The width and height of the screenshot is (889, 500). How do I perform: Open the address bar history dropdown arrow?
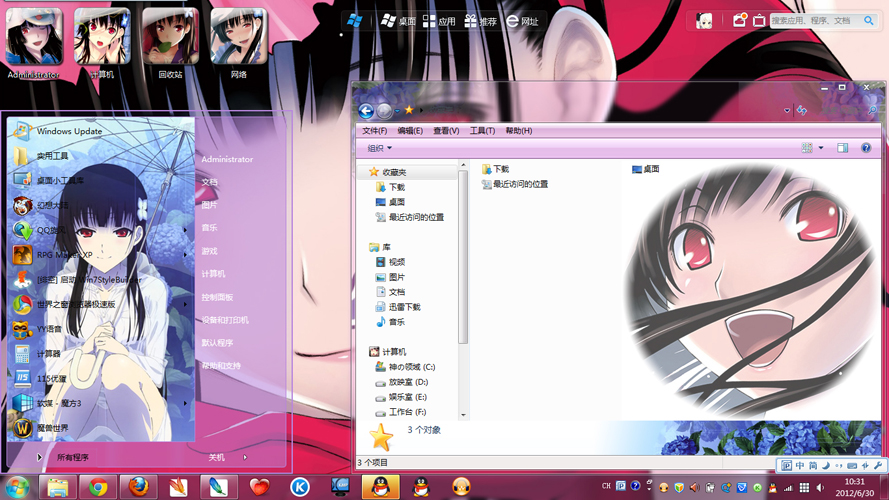coord(787,111)
